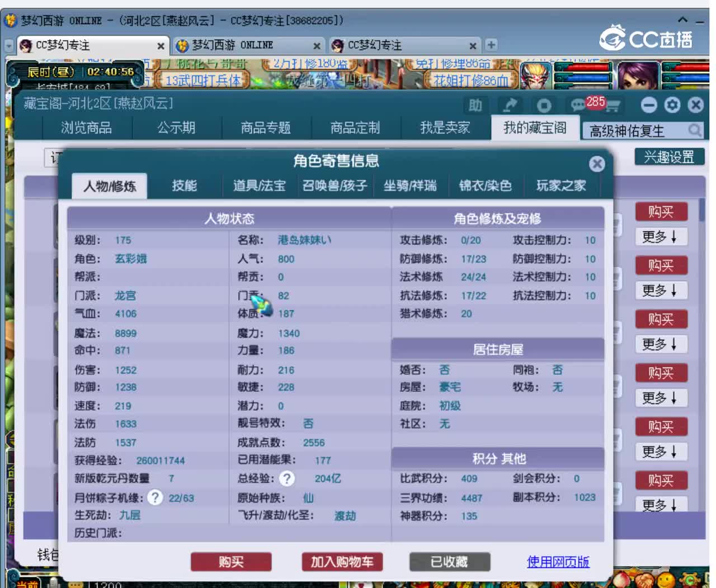Click the third 购买 button in background list

point(661,319)
